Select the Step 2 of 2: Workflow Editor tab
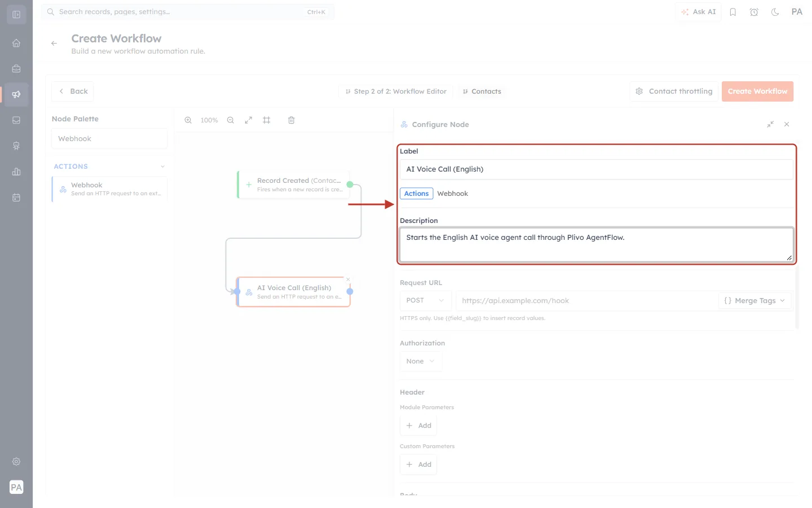 coord(396,91)
